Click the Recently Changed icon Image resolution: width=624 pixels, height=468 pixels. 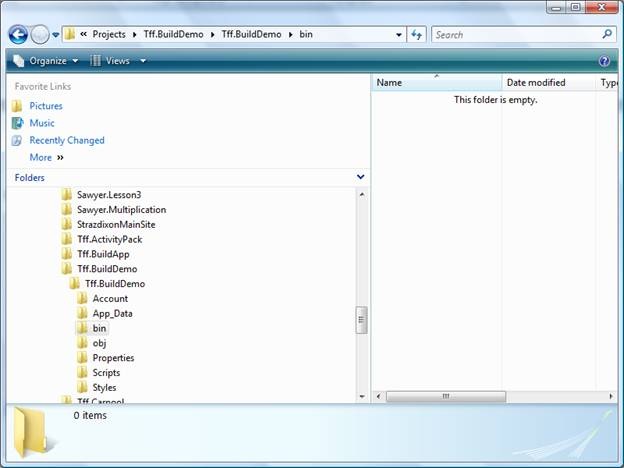point(17,141)
